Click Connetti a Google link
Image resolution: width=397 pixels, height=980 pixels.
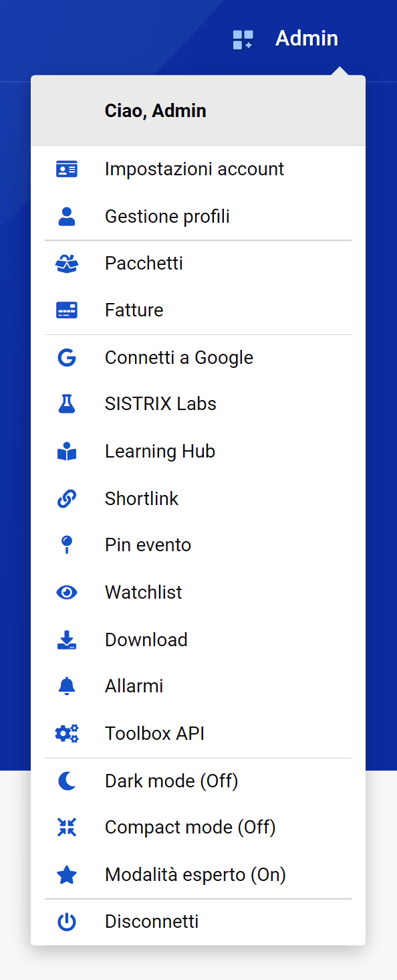click(x=198, y=358)
